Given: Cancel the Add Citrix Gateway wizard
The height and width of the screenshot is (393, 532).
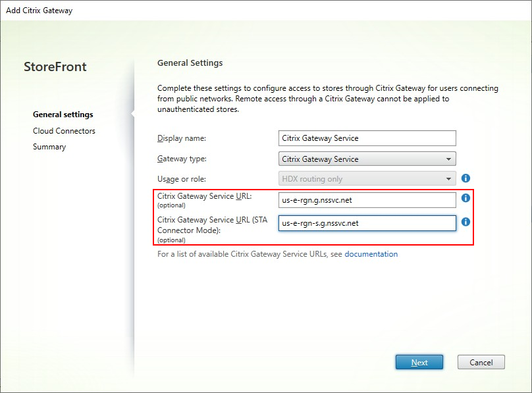Looking at the screenshot, I should pyautogui.click(x=481, y=361).
